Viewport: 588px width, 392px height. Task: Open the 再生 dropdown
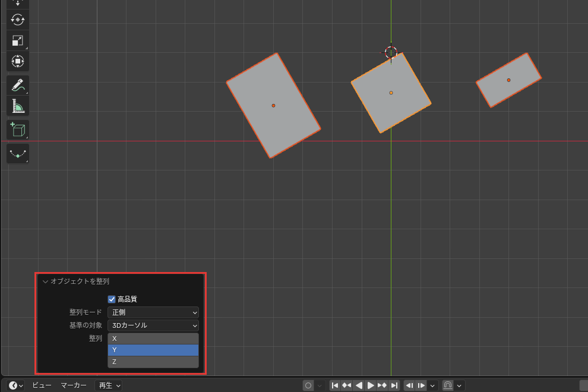(x=109, y=385)
